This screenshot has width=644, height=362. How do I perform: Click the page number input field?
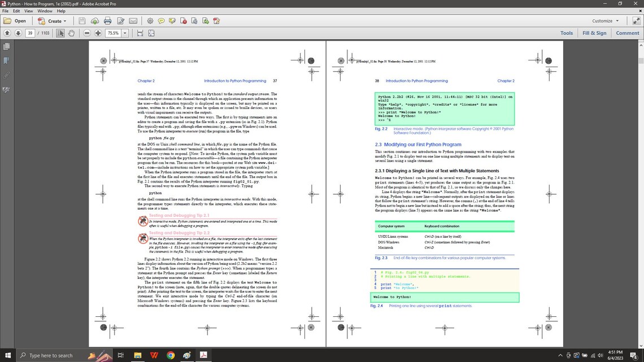click(x=30, y=33)
